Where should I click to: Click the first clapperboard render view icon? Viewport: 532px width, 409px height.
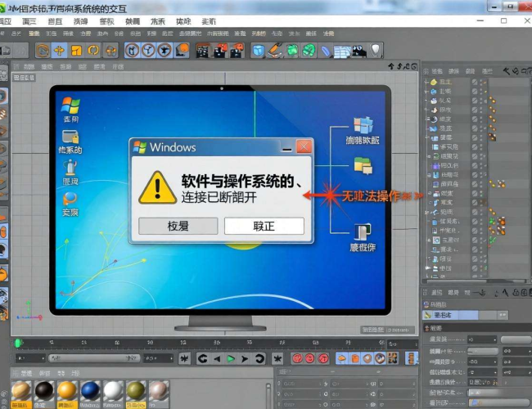pyautogui.click(x=203, y=51)
